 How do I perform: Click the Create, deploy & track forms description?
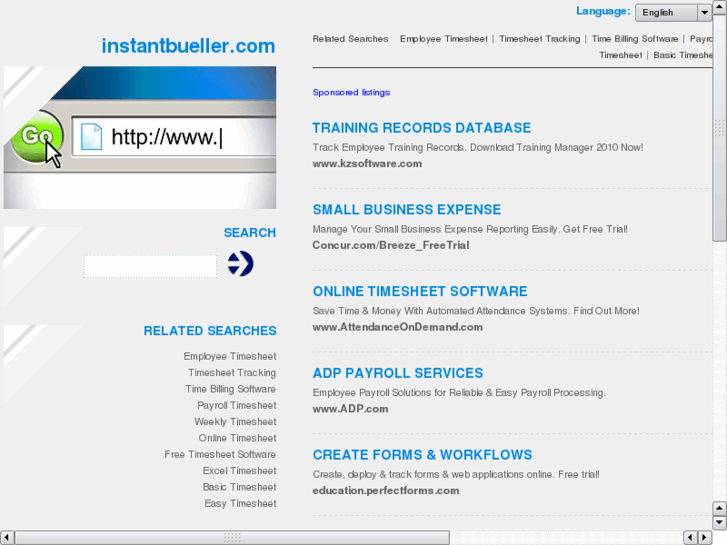(456, 474)
